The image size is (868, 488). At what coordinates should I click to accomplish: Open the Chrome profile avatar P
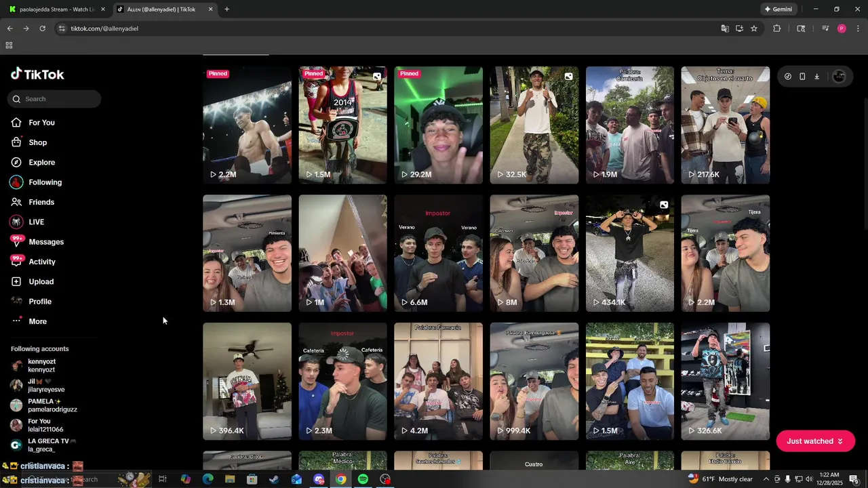(842, 28)
